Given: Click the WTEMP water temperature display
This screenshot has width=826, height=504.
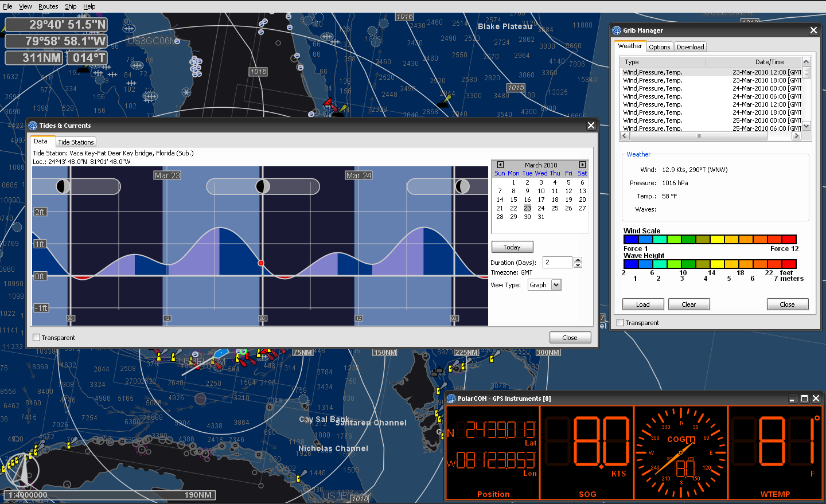Looking at the screenshot, I should pyautogui.click(x=775, y=452).
